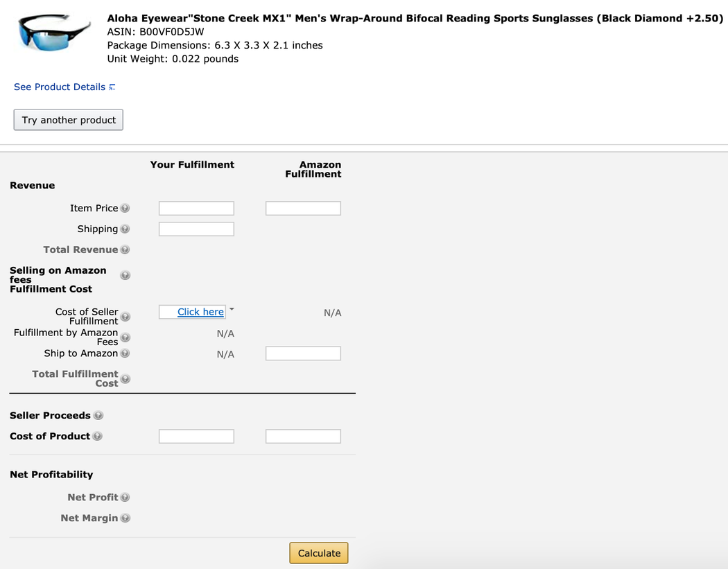The height and width of the screenshot is (569, 728).
Task: Expand the Cost of Seller Fulfillment dropdown arrow
Action: 232,309
